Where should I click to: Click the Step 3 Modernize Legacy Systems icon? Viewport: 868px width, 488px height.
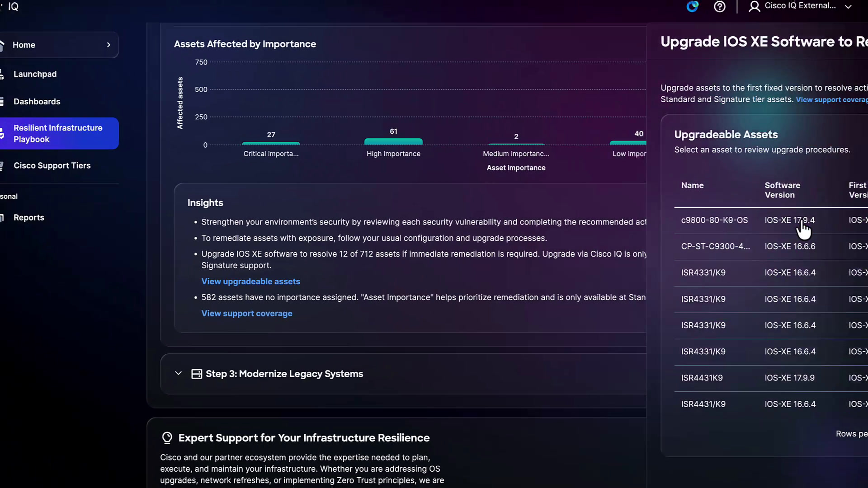(x=197, y=374)
